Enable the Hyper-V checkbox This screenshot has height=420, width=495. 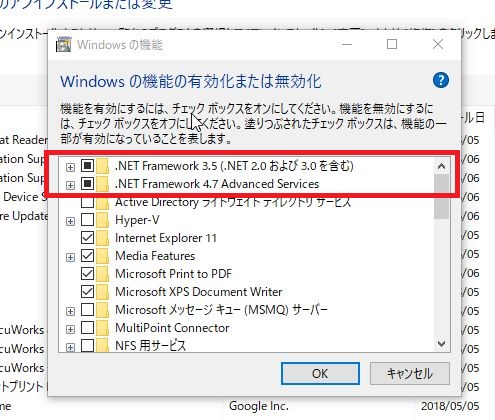[x=88, y=220]
